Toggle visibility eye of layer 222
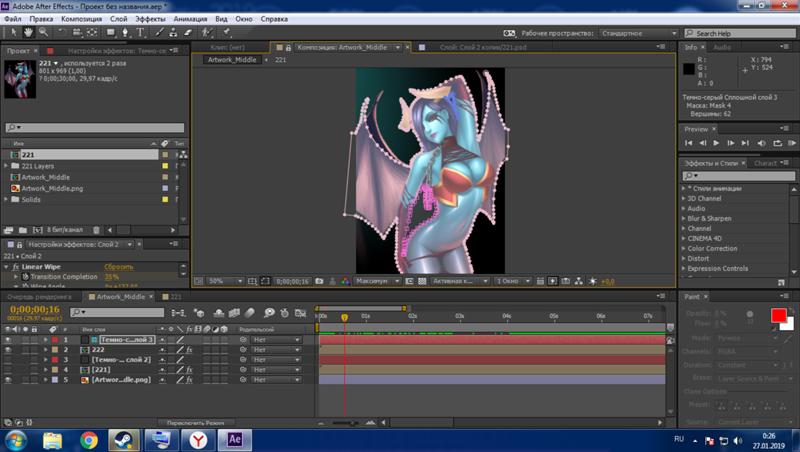800x452 pixels. [8, 350]
